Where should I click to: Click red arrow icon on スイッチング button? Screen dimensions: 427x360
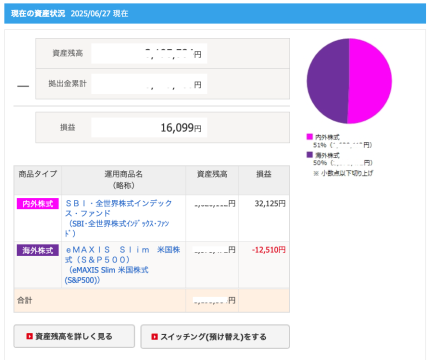(x=154, y=337)
